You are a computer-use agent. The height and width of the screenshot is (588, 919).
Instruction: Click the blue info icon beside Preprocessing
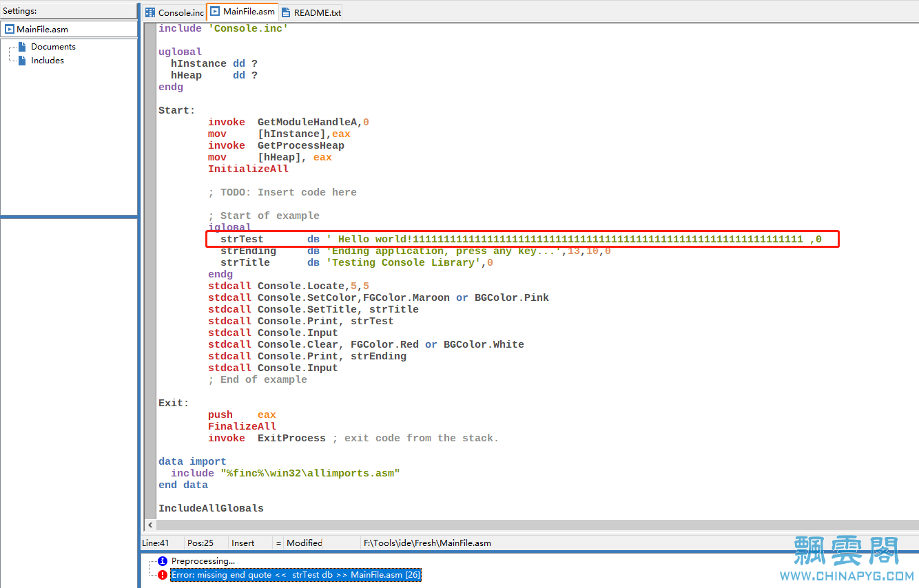(x=163, y=561)
